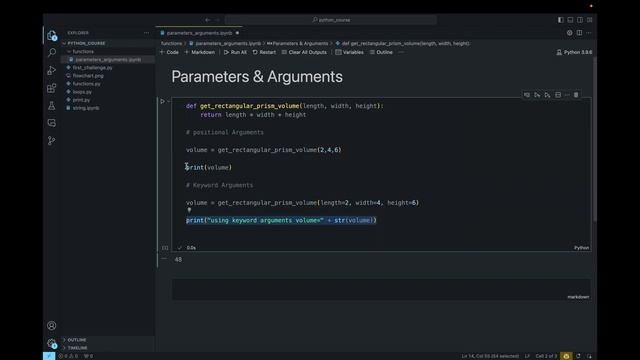Screen dimensions: 640x360
Task: Open more notebook toolbar actions ellipsis
Action: 401,52
